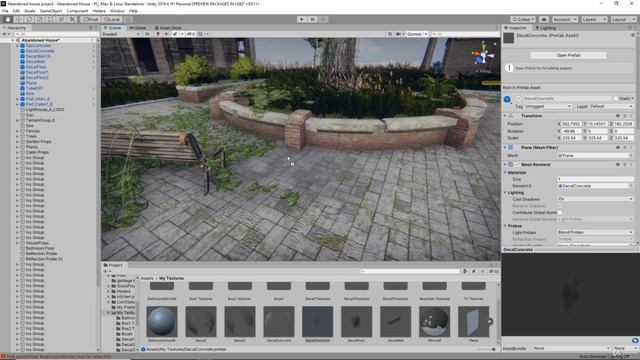This screenshot has width=640, height=360.
Task: Open the Window menu
Action: click(118, 11)
